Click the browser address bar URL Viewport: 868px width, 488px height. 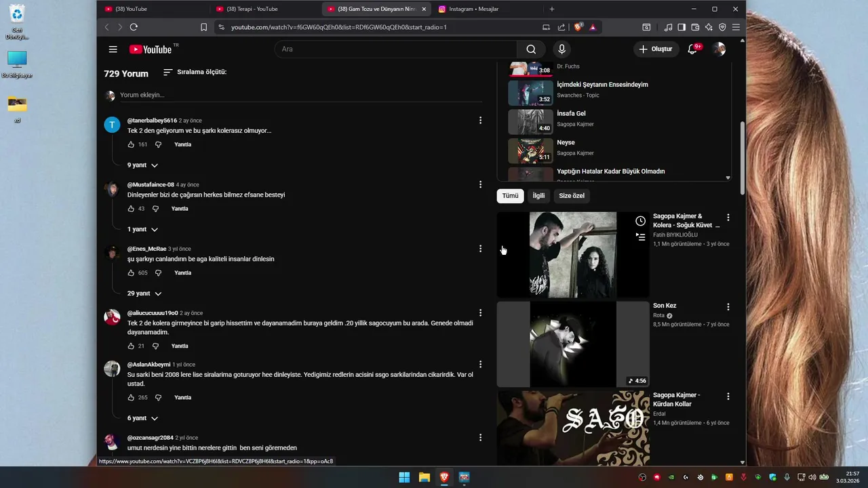point(338,27)
